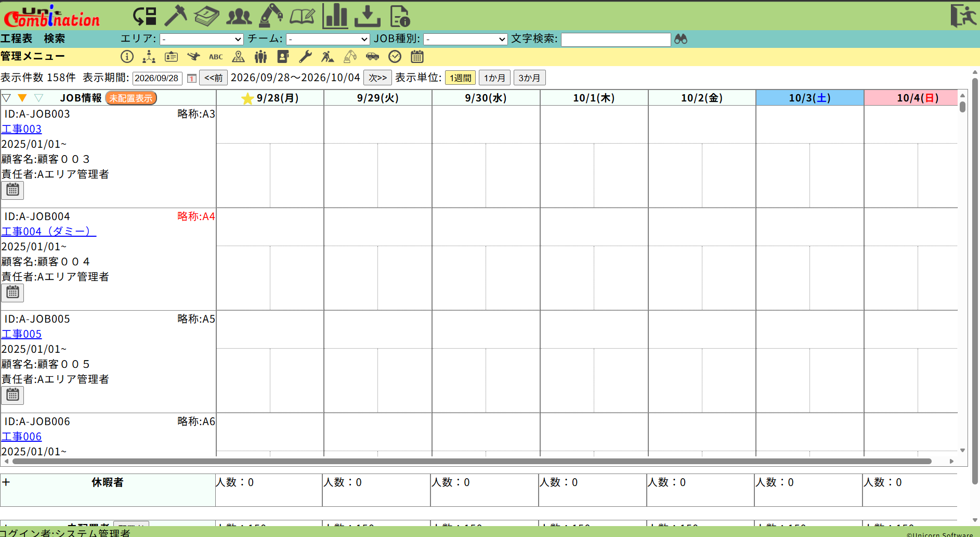Click the logout running figure icon
980x537 pixels.
click(x=963, y=16)
